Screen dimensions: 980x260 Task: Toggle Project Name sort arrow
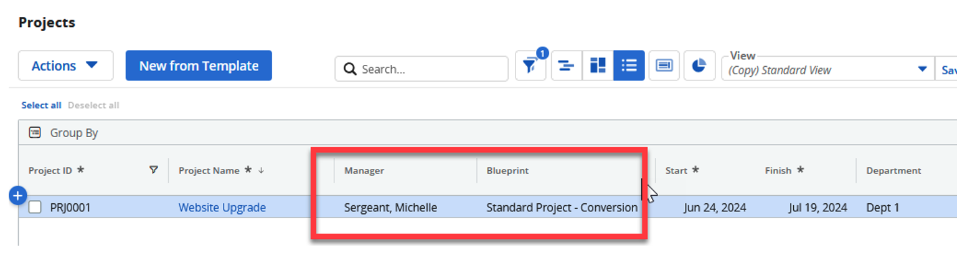point(261,170)
